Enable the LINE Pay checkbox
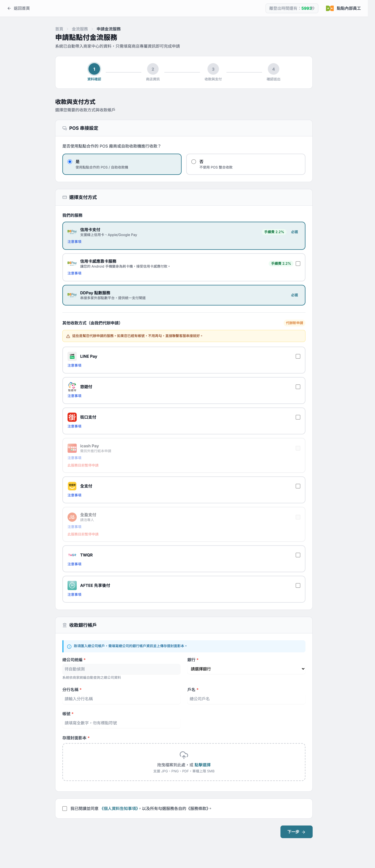The width and height of the screenshot is (375, 868). (298, 356)
